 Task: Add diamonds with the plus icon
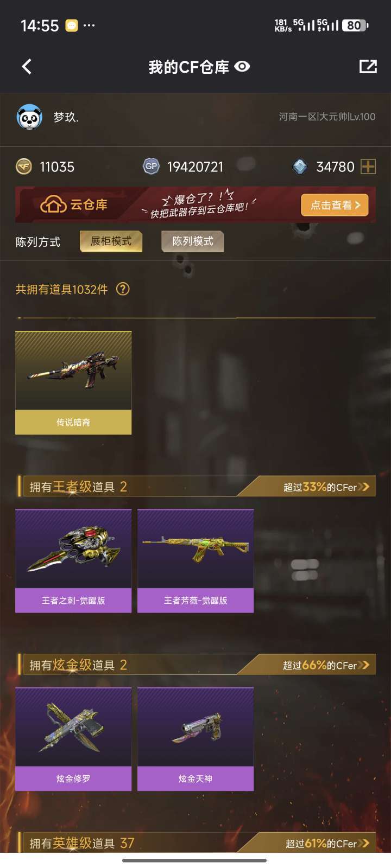pos(368,167)
